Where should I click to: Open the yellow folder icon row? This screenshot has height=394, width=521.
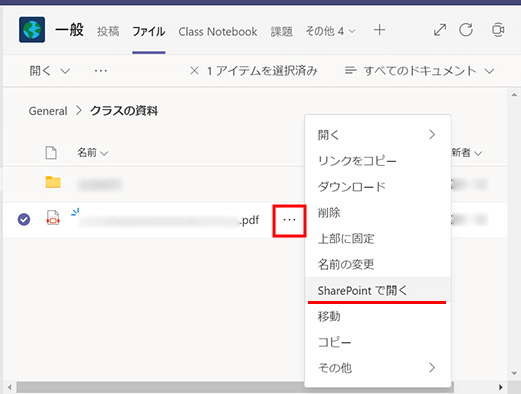pyautogui.click(x=53, y=182)
